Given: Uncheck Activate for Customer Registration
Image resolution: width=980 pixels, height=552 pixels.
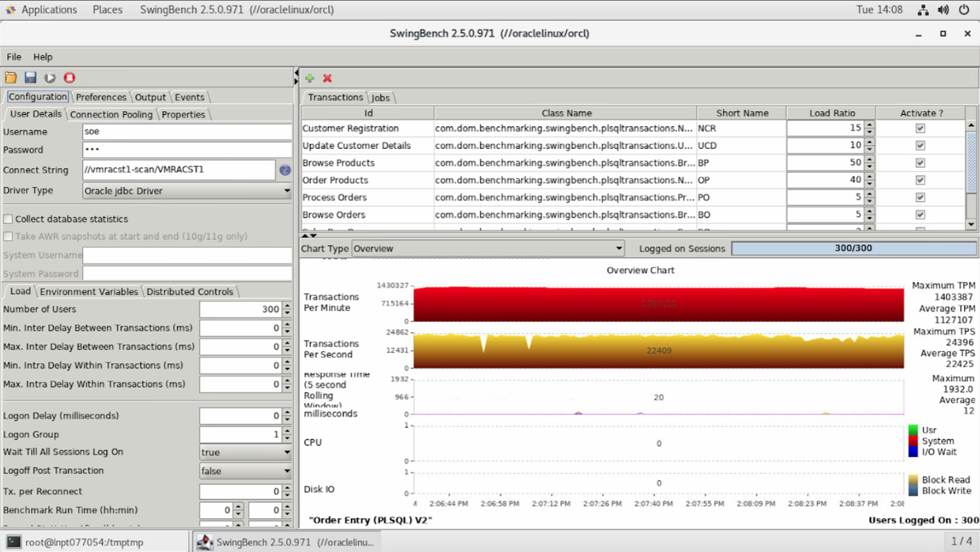Looking at the screenshot, I should [920, 128].
